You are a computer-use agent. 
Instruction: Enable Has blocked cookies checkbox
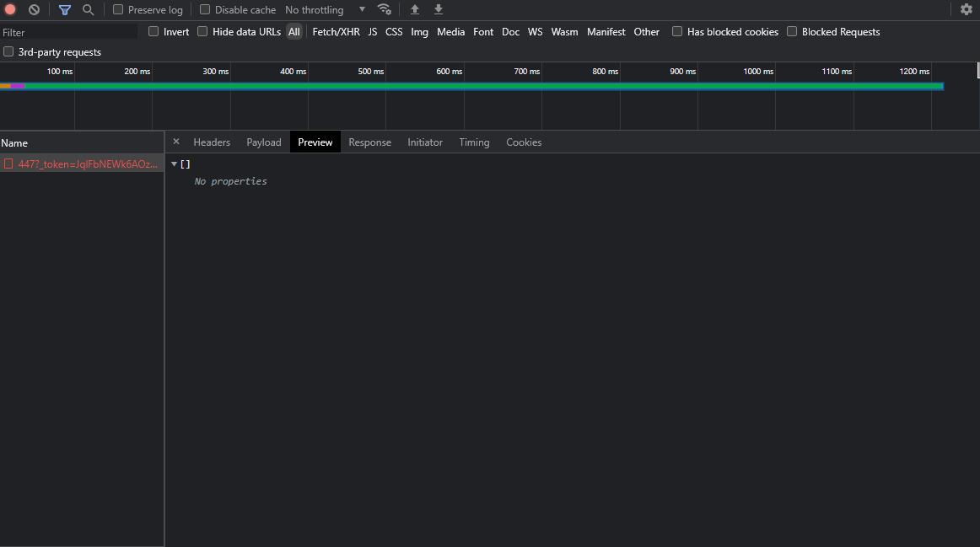(x=677, y=31)
